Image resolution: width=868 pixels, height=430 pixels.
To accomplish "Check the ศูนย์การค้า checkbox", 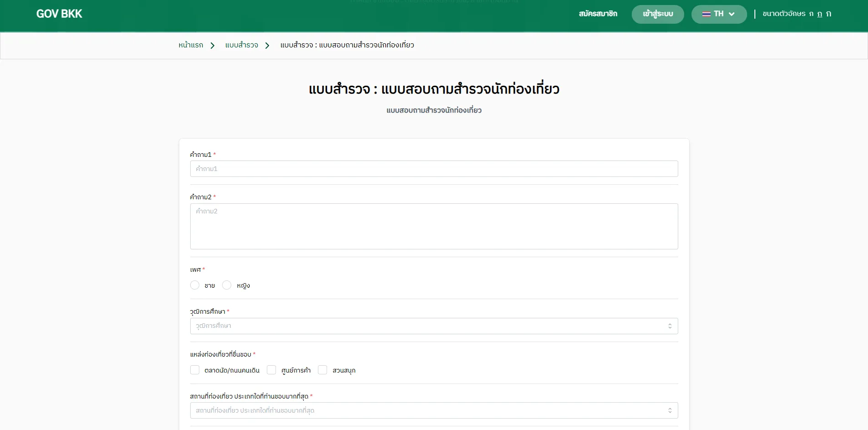I will [271, 370].
